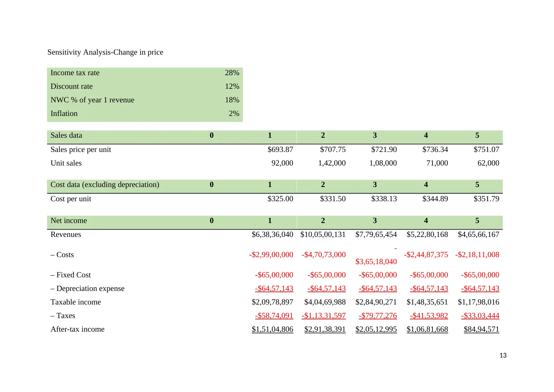Click cost per unit $351.79

pyautogui.click(x=486, y=199)
